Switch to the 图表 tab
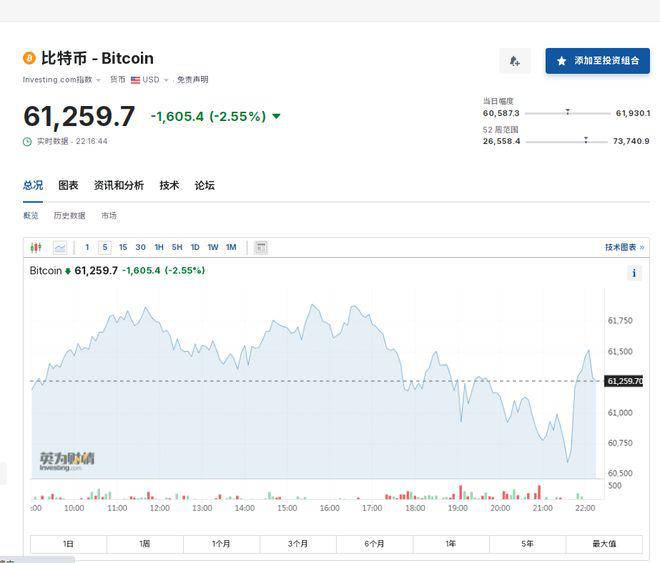The image size is (660, 563). point(68,185)
